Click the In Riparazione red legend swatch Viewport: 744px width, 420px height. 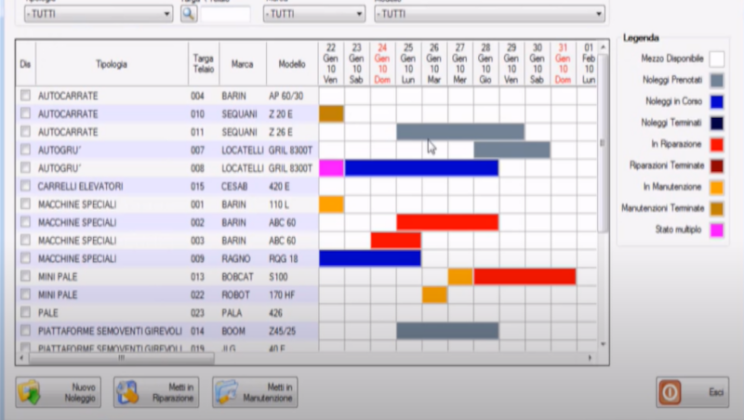717,144
